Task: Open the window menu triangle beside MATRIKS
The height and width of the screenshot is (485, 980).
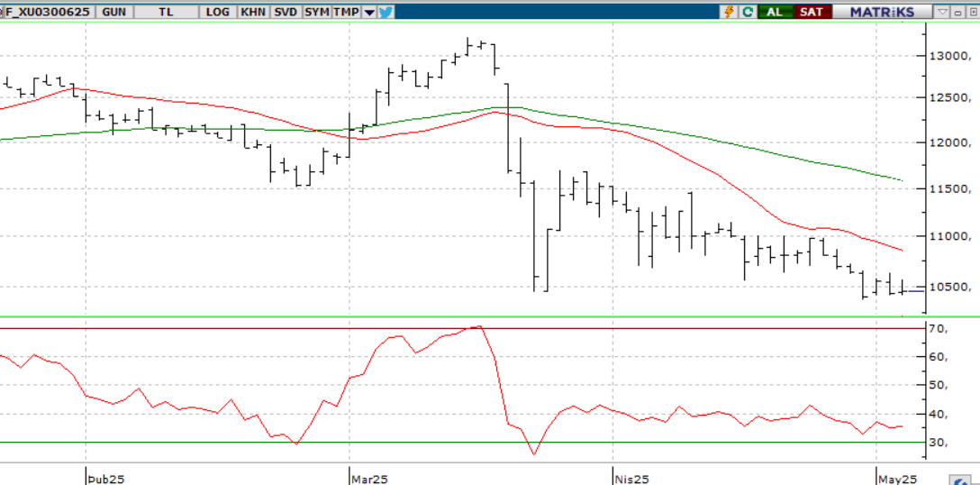Action: click(x=942, y=12)
